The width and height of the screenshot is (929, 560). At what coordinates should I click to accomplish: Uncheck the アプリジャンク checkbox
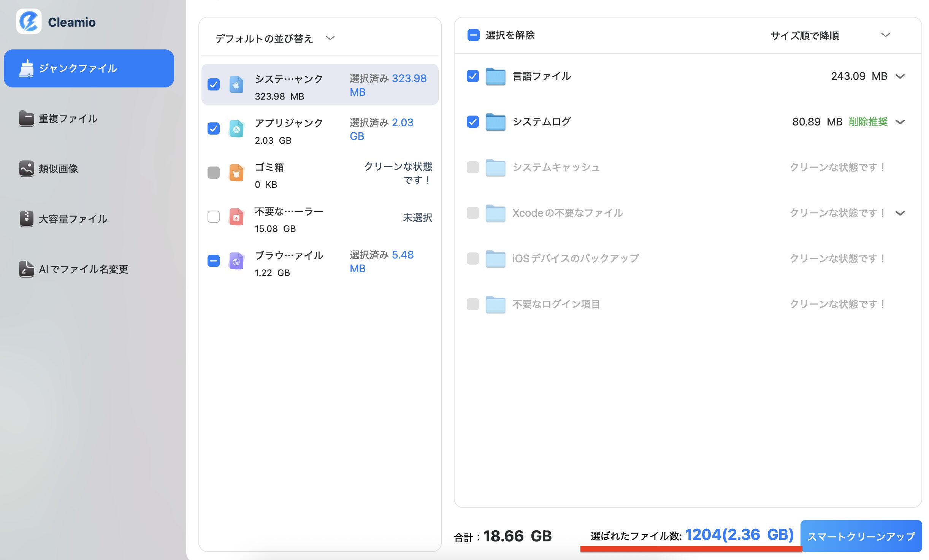coord(214,128)
